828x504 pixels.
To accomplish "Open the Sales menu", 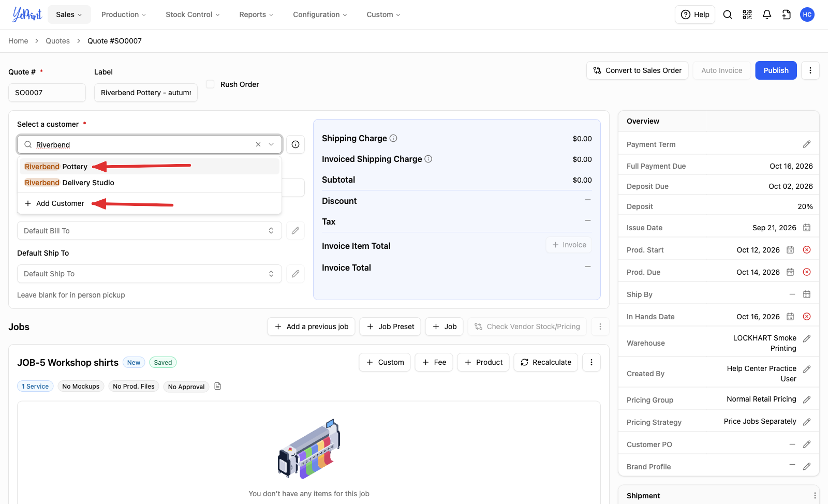I will click(69, 14).
